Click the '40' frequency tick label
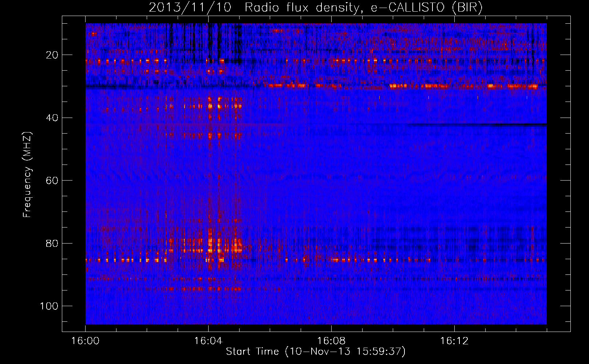The height and width of the screenshot is (364, 589). (52, 118)
